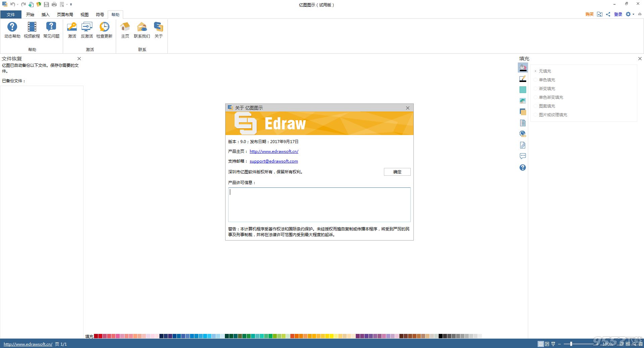The height and width of the screenshot is (348, 644).
Task: Open 视频教程 video tutorials
Action: tap(32, 30)
